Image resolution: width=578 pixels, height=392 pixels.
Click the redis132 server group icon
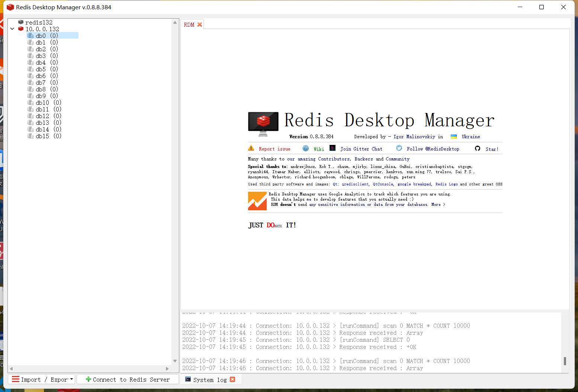click(x=21, y=22)
